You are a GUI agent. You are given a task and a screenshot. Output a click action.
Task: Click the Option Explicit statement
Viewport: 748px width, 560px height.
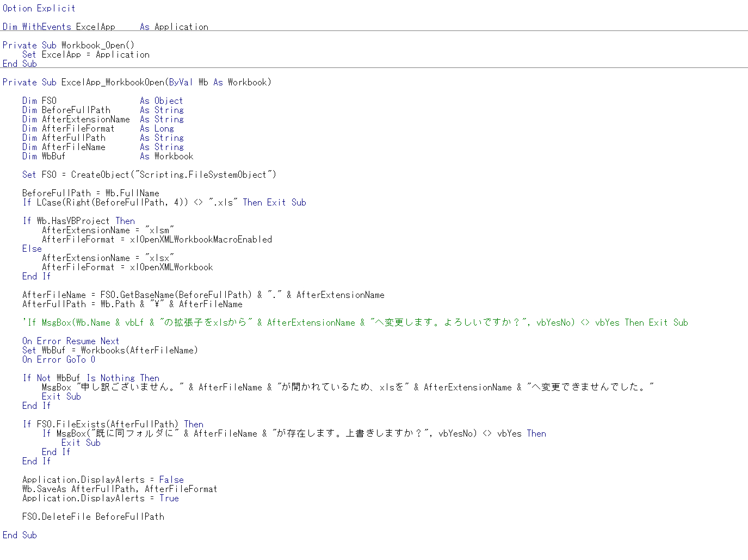click(38, 8)
